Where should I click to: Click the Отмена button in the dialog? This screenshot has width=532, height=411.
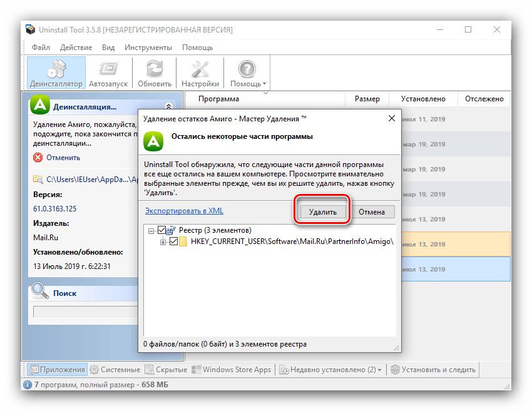pyautogui.click(x=372, y=212)
